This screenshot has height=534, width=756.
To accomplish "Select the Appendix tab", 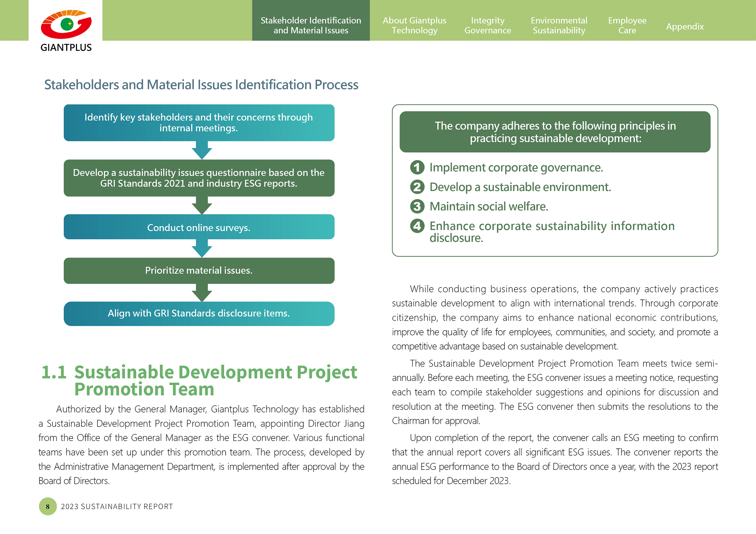I will 685,26.
